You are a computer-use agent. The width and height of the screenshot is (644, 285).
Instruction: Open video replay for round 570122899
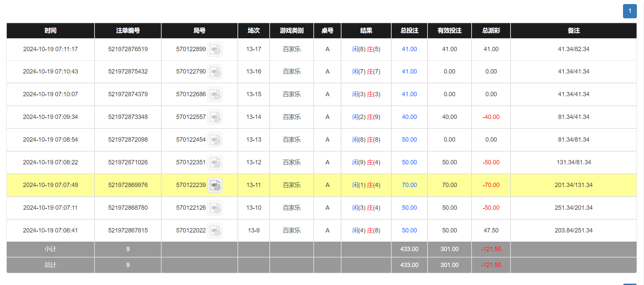click(215, 49)
